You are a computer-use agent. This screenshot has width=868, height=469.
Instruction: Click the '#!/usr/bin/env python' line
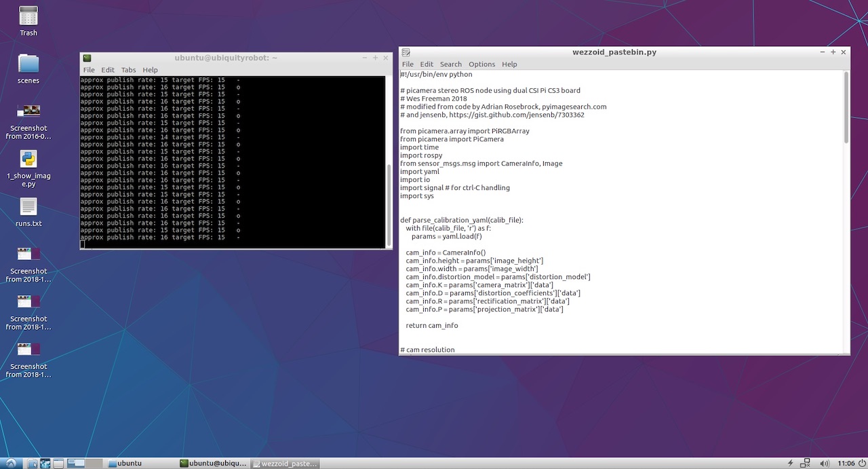coord(436,75)
